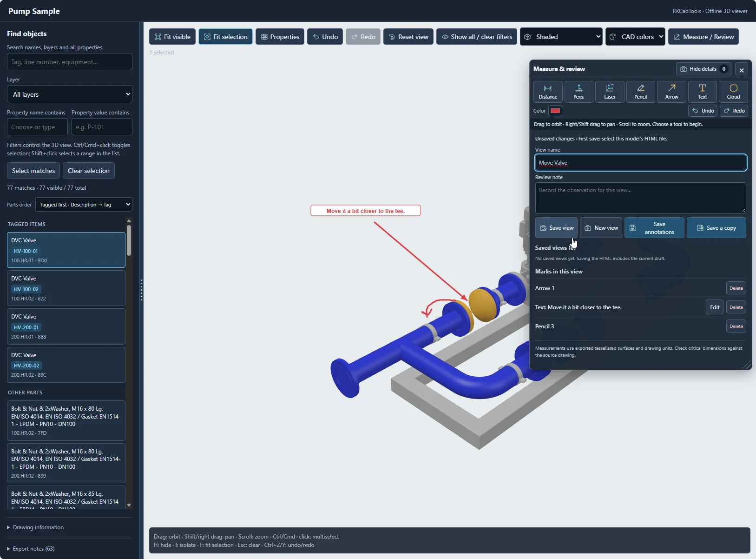Click Fit visible in the toolbar

tap(172, 37)
